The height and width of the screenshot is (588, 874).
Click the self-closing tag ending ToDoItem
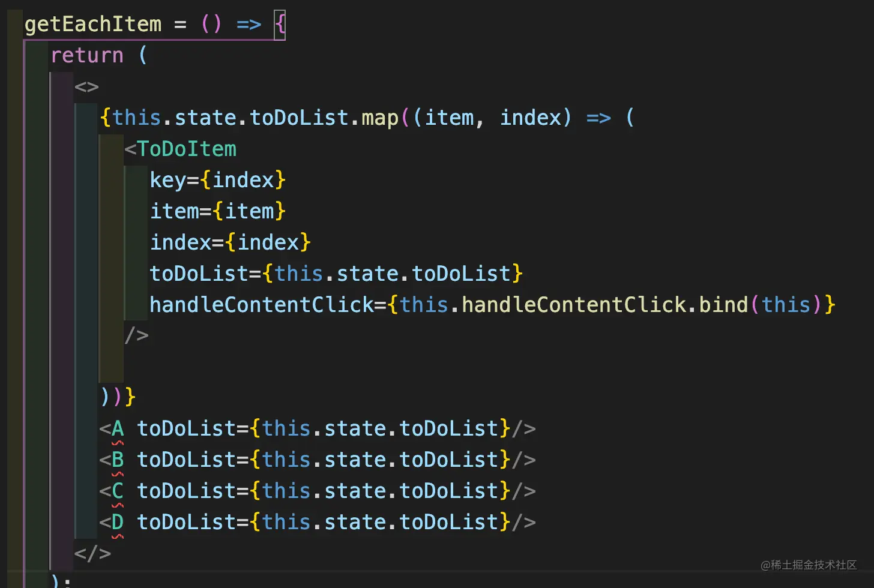[x=136, y=335]
